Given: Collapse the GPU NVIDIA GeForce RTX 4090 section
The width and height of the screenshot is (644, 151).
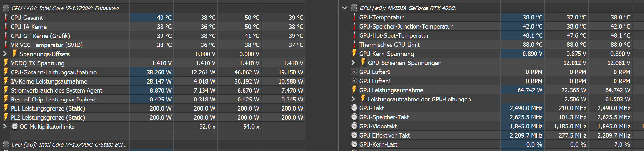Looking at the screenshot, I should click(345, 8).
